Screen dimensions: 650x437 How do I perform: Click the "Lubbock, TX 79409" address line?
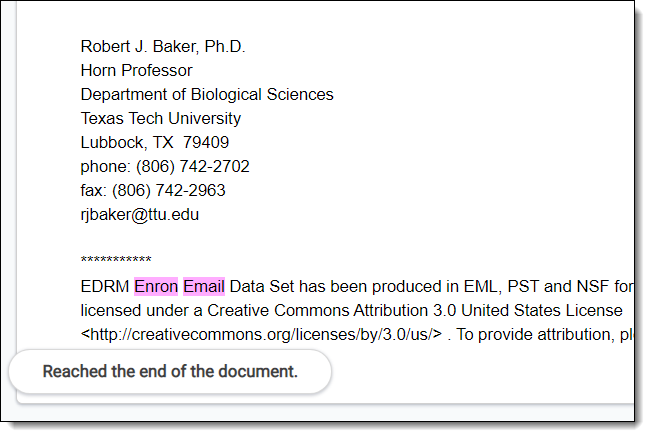point(155,143)
